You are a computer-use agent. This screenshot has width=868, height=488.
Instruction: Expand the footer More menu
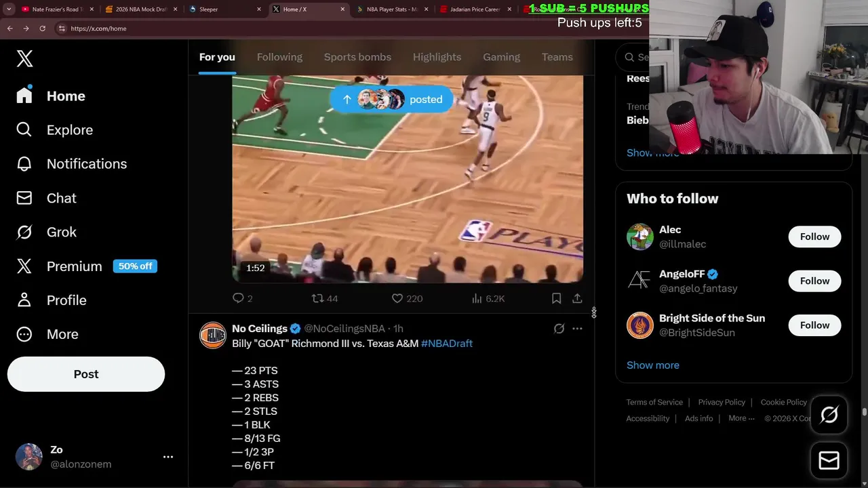(x=741, y=419)
